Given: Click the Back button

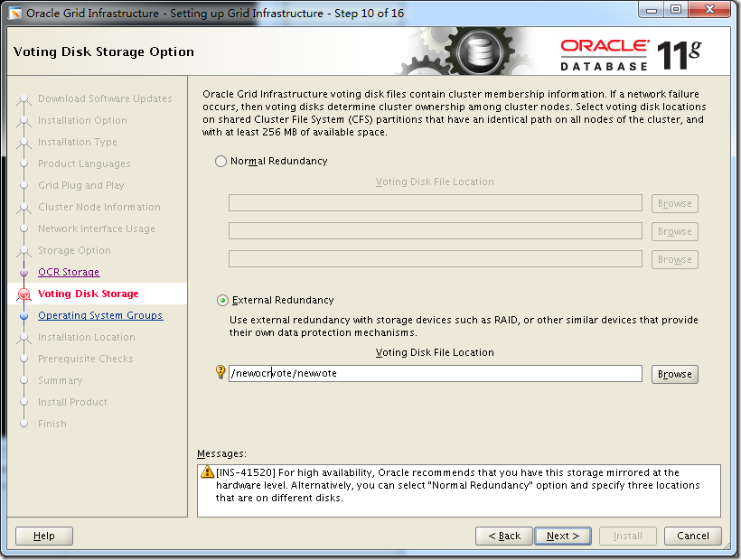Looking at the screenshot, I should [503, 536].
